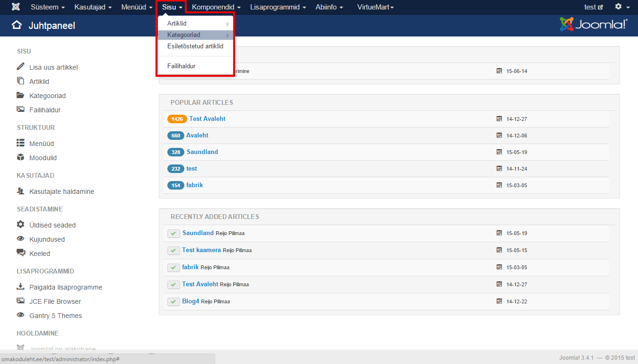638x364 pixels.
Task: Click the comments icon beside Keeled
Action: pos(20,253)
